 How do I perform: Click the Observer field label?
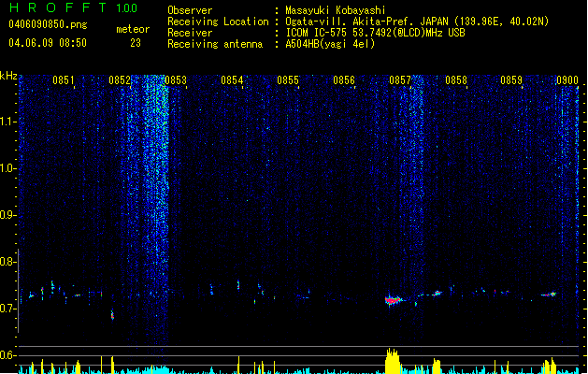(x=190, y=10)
